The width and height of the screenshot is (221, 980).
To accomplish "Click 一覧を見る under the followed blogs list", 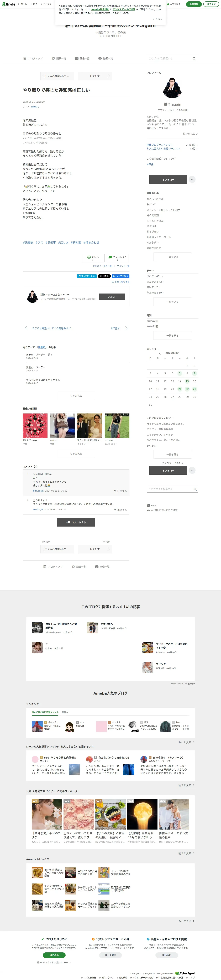I will coord(172,455).
